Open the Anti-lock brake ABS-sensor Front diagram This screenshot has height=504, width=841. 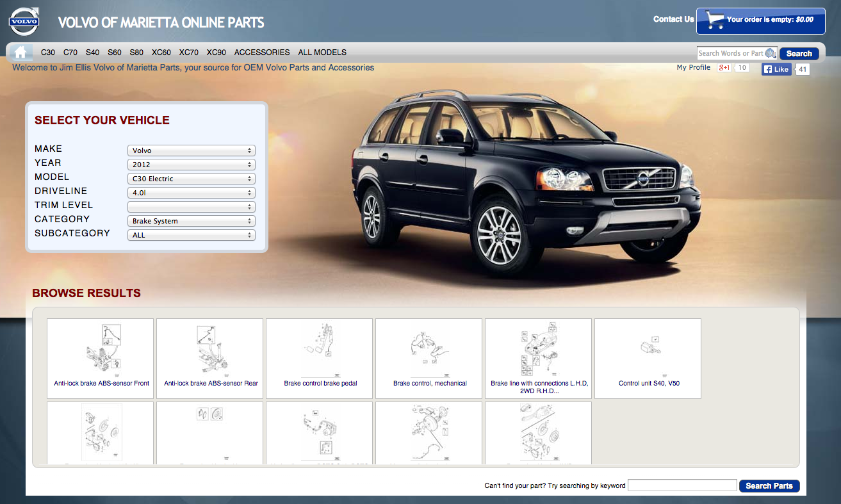101,358
